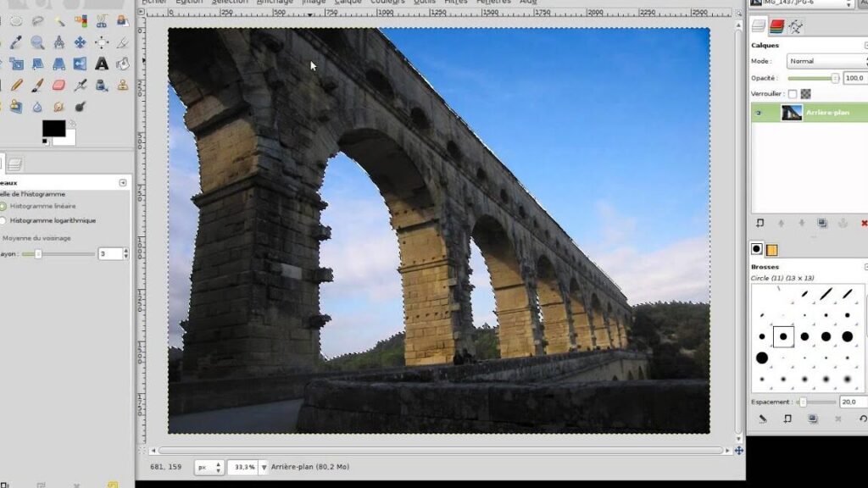Tick the Verrouiller pixels checkbox
The image size is (868, 488).
pos(793,94)
